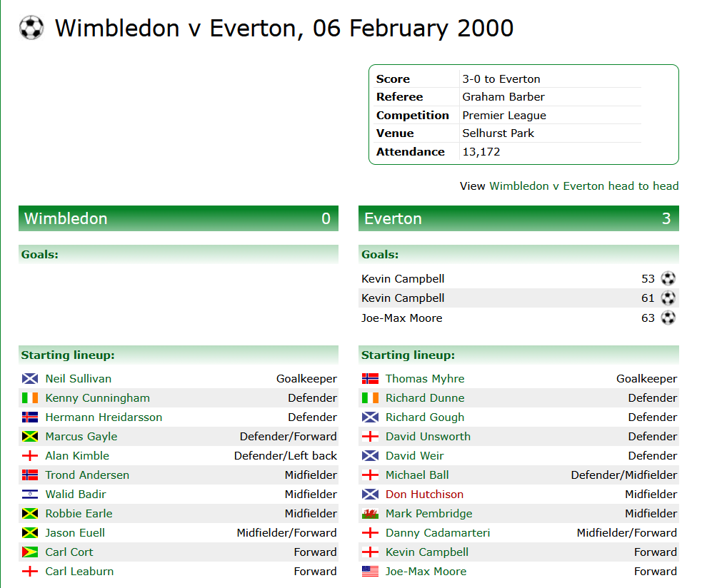Click the goal ball icon for minute 61
Image resolution: width=707 pixels, height=588 pixels.
pos(668,298)
